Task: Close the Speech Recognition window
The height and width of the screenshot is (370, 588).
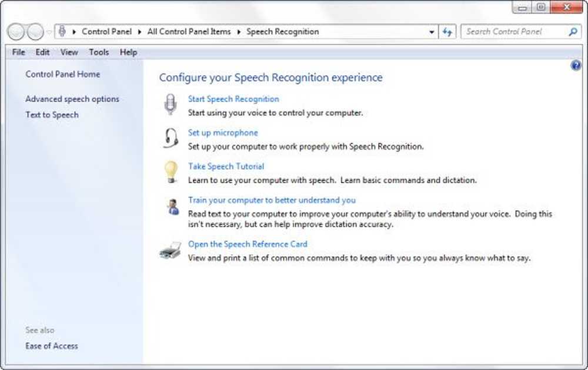Action: click(566, 7)
